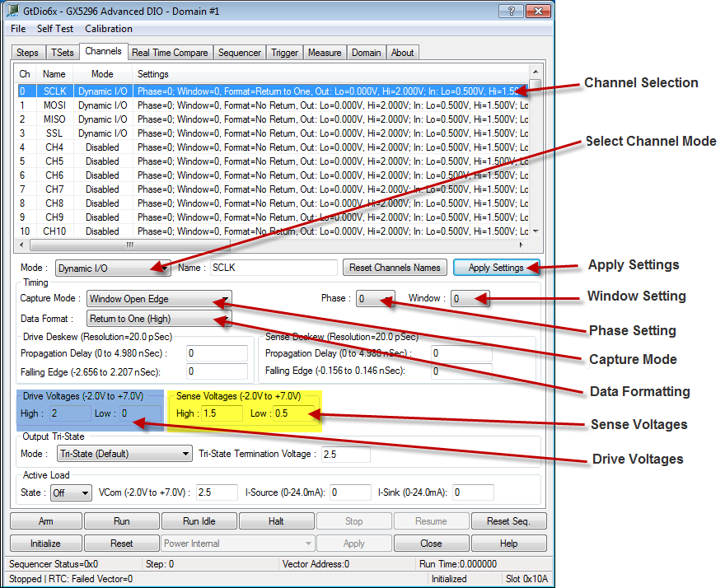
Task: Switch to the Trigger tab
Action: (x=284, y=53)
